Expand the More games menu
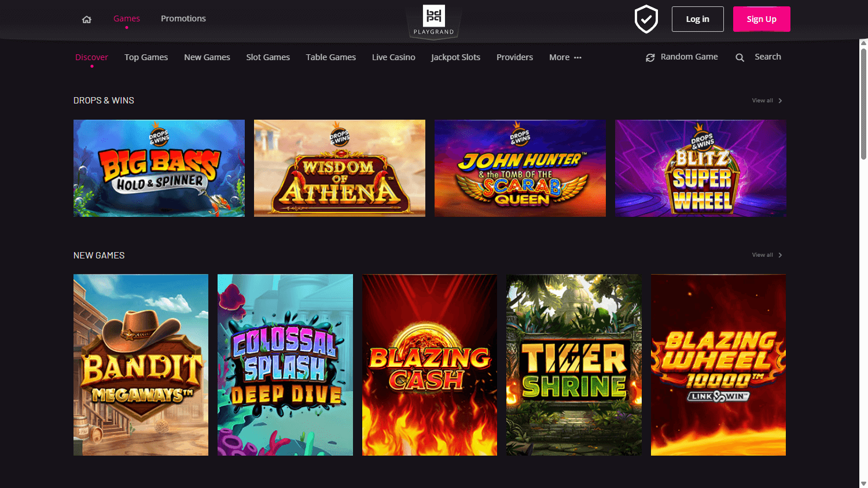 [x=564, y=57]
